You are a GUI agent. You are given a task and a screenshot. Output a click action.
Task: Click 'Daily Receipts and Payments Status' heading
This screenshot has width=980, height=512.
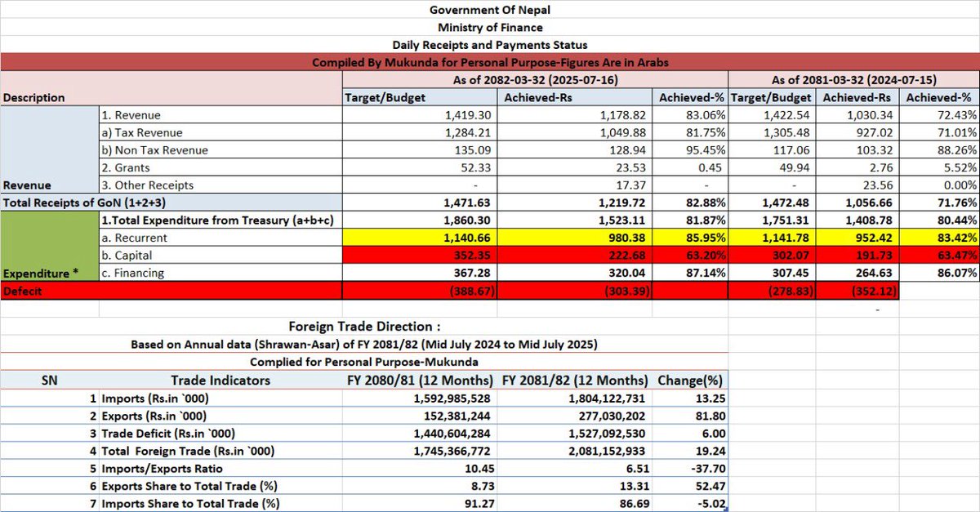[x=490, y=45]
